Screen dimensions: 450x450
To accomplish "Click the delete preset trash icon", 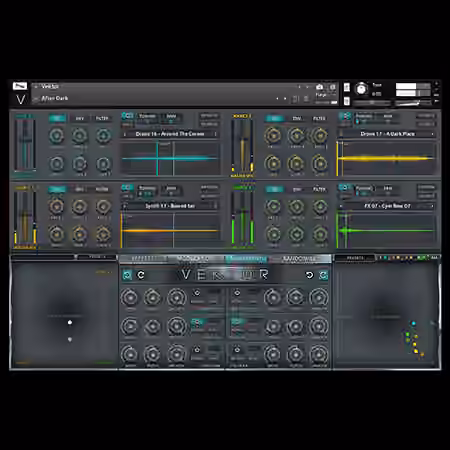I will [x=307, y=99].
